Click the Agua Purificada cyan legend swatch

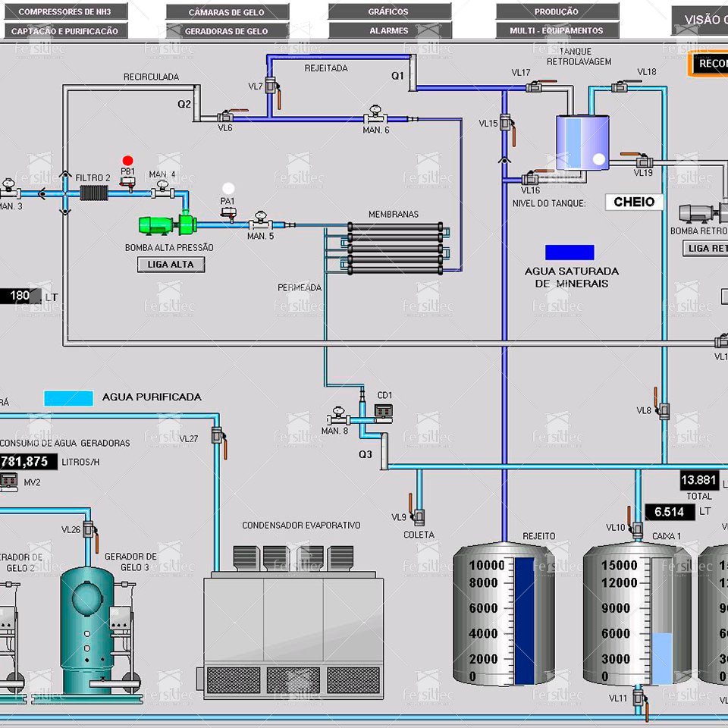click(69, 398)
